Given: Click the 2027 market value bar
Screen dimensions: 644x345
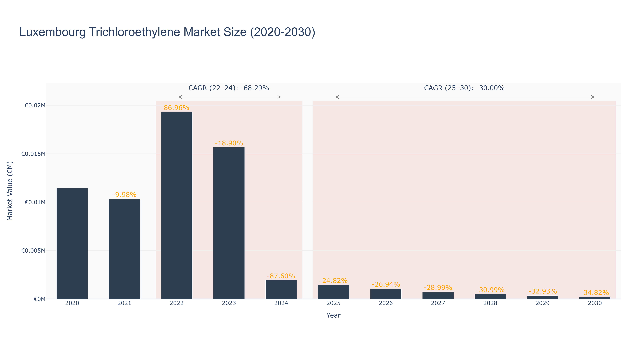Looking at the screenshot, I should (438, 295).
